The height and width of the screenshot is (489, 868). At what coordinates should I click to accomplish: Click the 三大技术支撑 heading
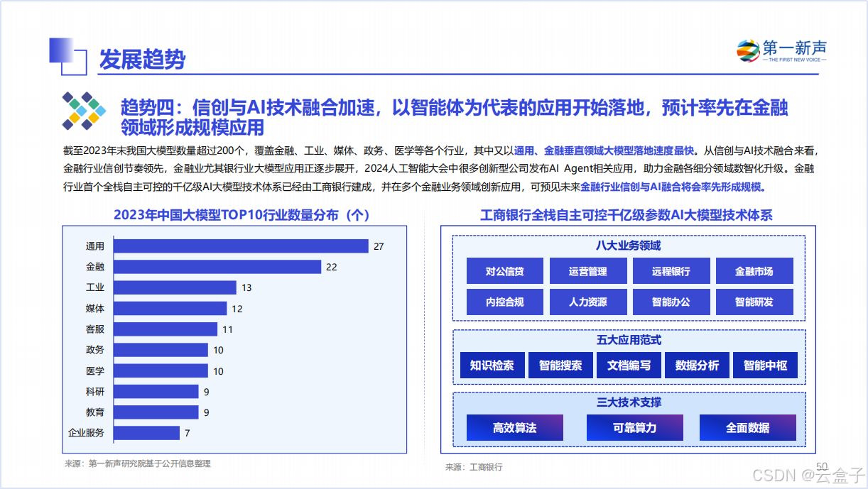click(629, 402)
